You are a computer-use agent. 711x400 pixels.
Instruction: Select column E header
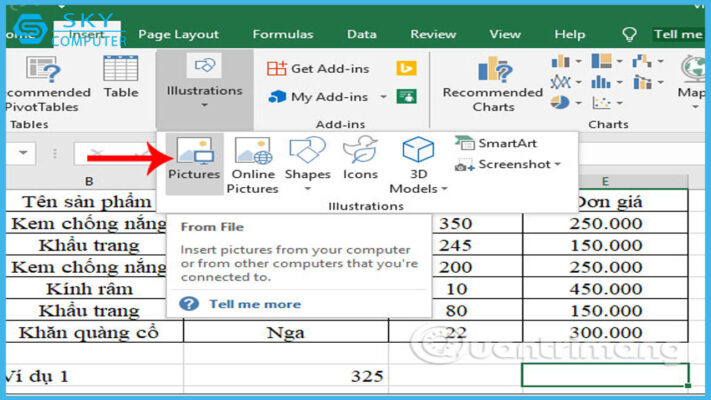pyautogui.click(x=605, y=181)
